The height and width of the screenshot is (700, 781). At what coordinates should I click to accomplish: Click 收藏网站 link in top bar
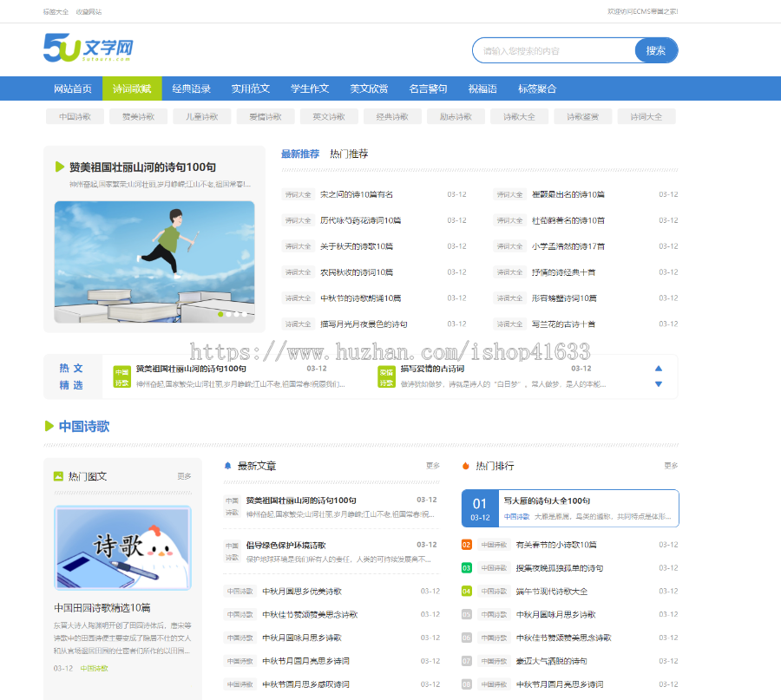click(x=89, y=11)
